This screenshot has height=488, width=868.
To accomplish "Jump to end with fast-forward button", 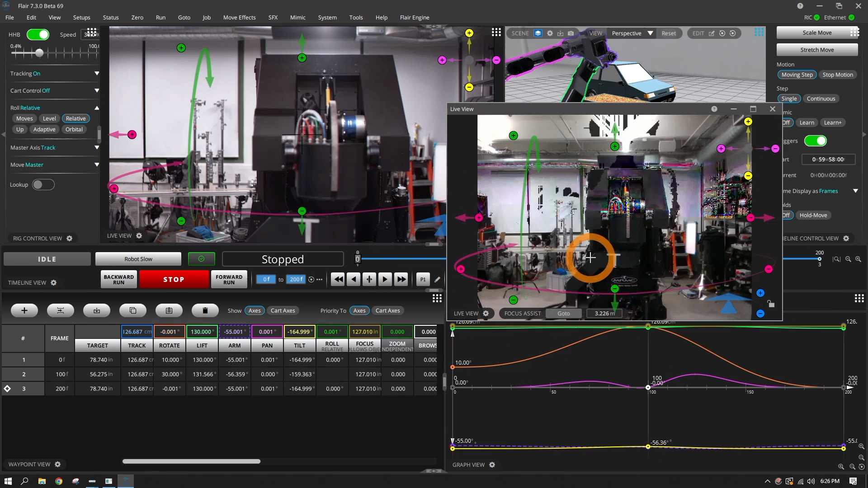I will (401, 279).
